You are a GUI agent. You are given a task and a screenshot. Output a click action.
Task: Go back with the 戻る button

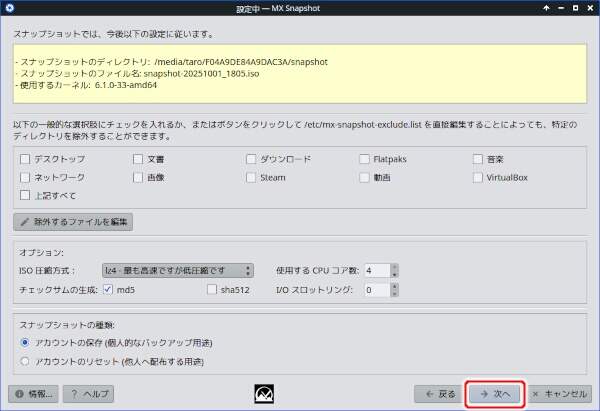click(439, 394)
